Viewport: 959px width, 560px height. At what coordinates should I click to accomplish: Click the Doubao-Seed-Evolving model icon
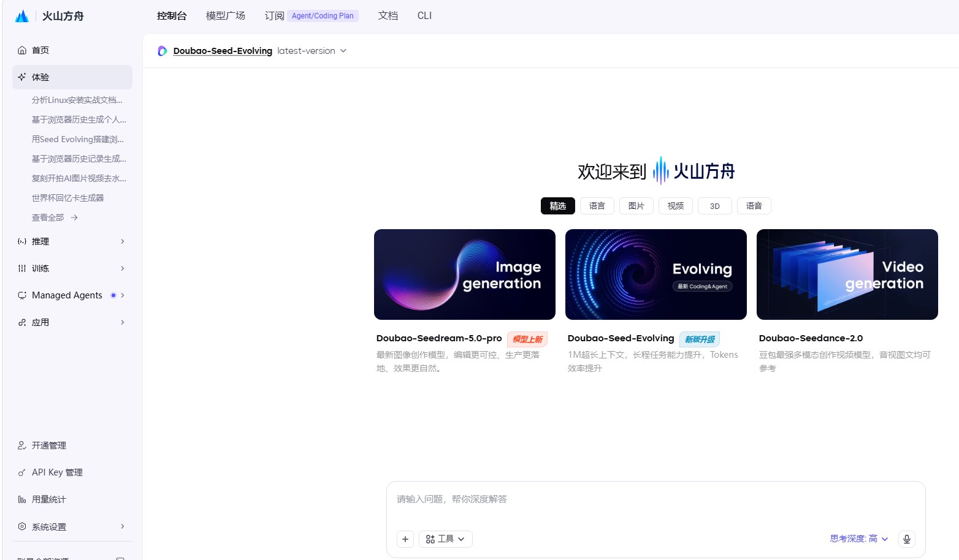click(x=162, y=51)
